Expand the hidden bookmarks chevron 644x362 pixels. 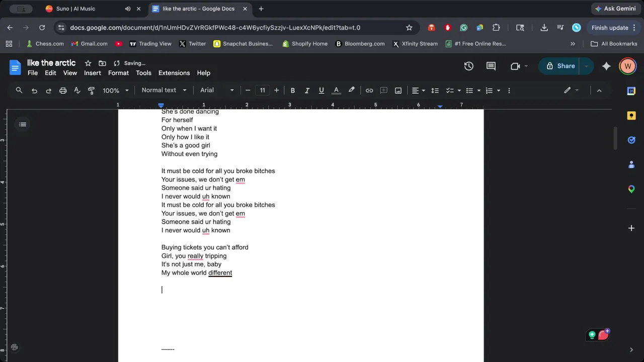click(x=573, y=44)
